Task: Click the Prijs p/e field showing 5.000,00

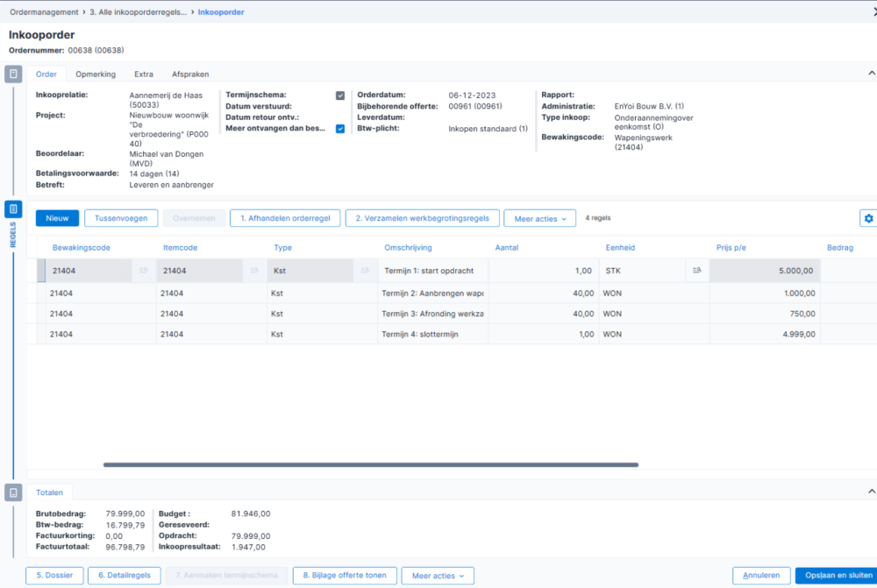Action: [x=764, y=271]
